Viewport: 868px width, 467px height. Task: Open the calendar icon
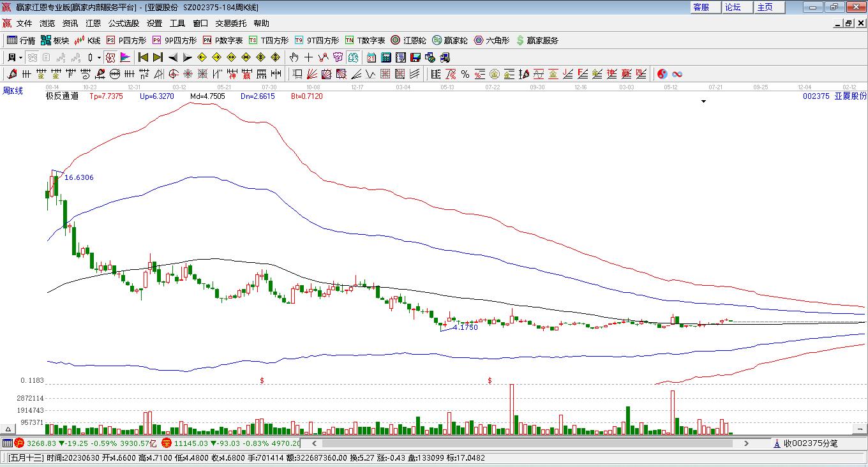click(x=371, y=57)
